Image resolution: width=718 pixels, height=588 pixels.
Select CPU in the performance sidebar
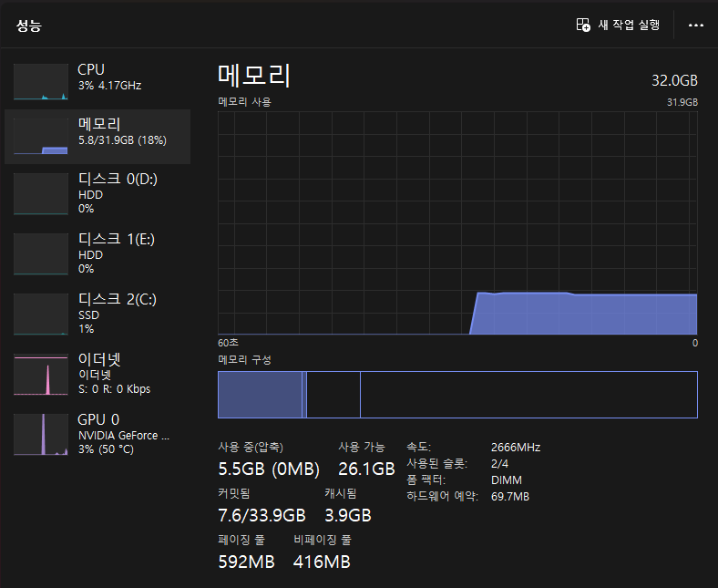(97, 81)
